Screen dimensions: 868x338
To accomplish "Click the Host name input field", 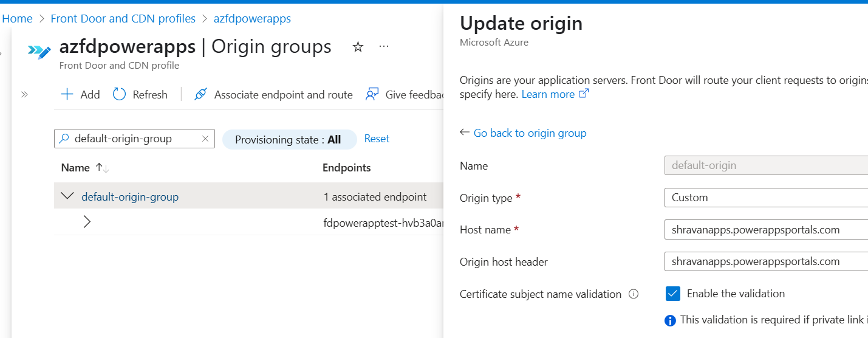I will tap(767, 230).
